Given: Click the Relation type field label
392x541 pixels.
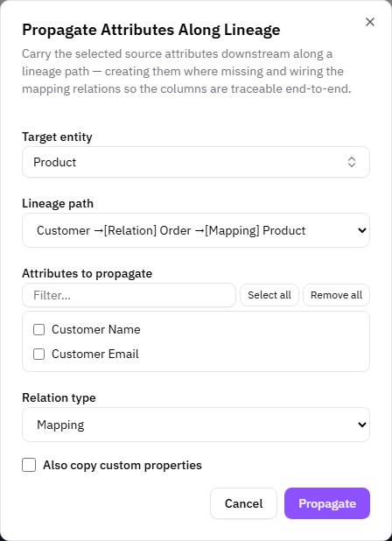Looking at the screenshot, I should click(59, 397).
